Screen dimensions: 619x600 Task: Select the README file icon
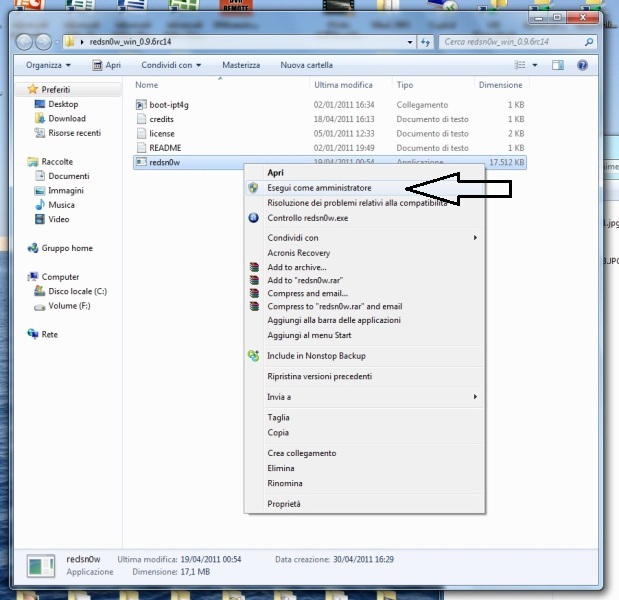pyautogui.click(x=141, y=148)
